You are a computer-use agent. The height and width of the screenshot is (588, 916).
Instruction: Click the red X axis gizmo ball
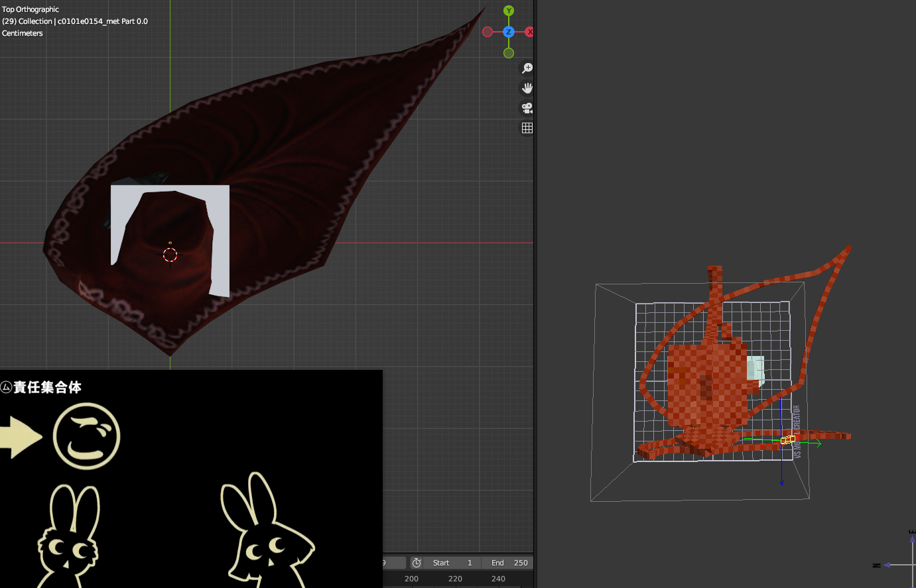529,32
